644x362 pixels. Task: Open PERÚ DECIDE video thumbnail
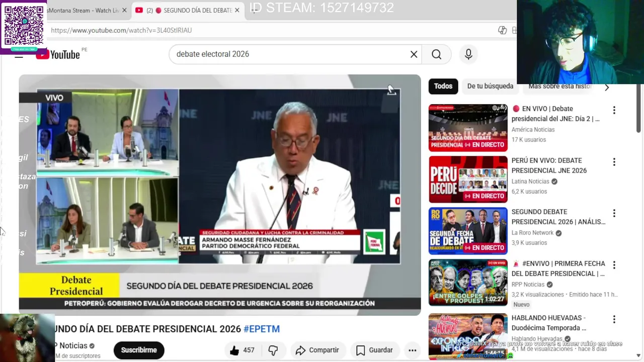click(468, 179)
